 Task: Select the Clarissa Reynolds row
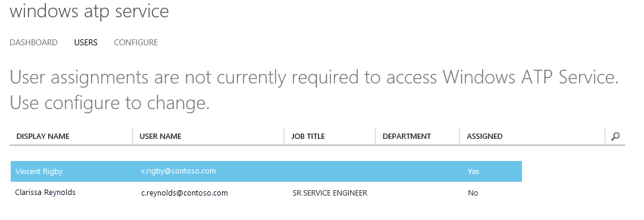point(266,193)
